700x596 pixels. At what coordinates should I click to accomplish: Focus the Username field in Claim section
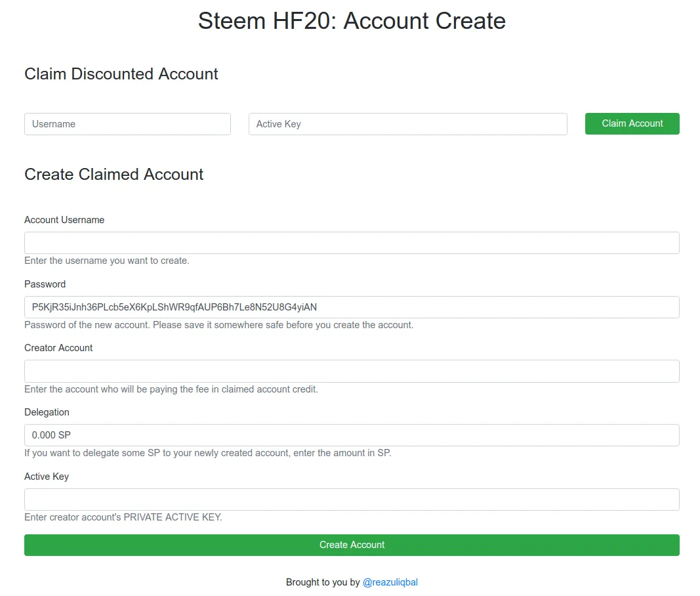coord(127,124)
